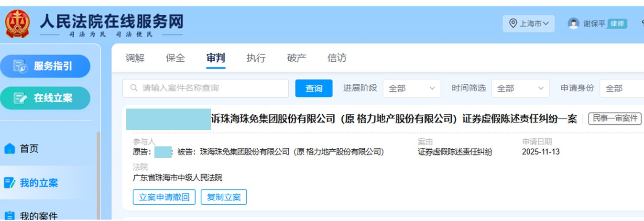Click the 我的案件 clipboard icon
The image size is (644, 221).
10,216
